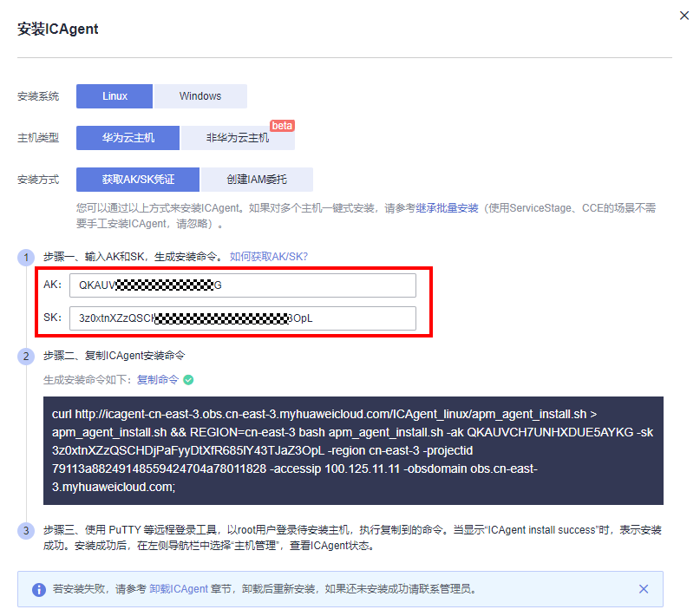This screenshot has width=700, height=616.
Task: Click the step 1 number circle
Action: pos(26,258)
